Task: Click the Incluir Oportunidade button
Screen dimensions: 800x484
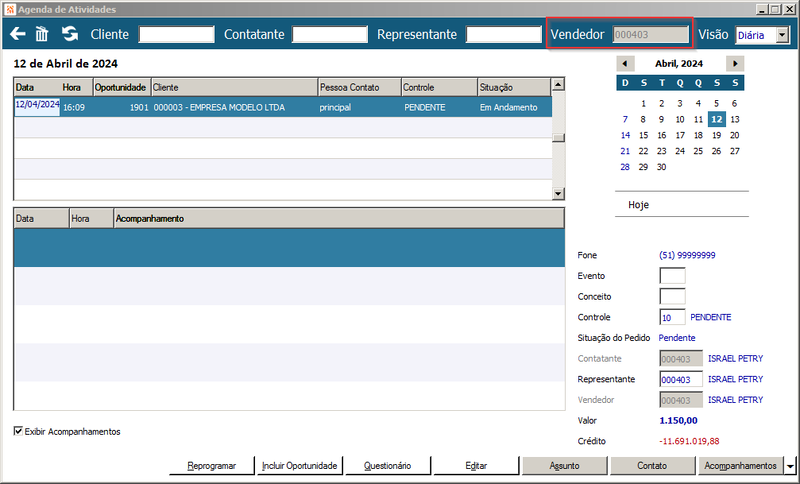Action: (299, 466)
